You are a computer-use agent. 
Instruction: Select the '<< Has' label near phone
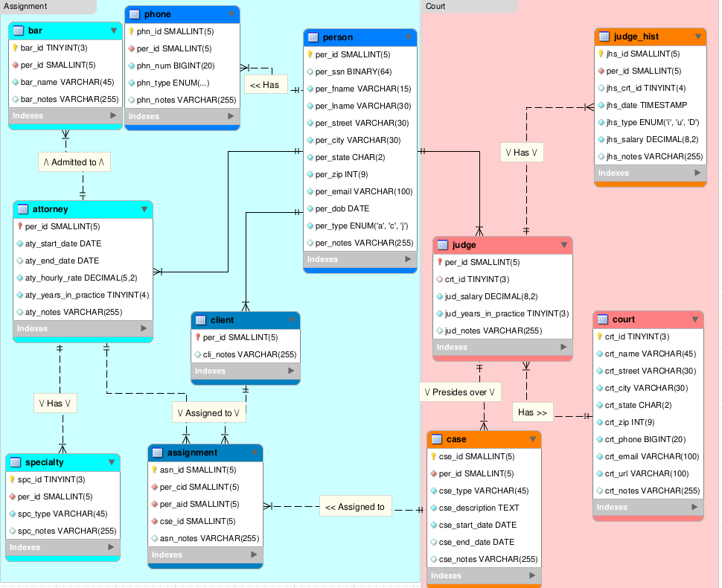coord(265,85)
